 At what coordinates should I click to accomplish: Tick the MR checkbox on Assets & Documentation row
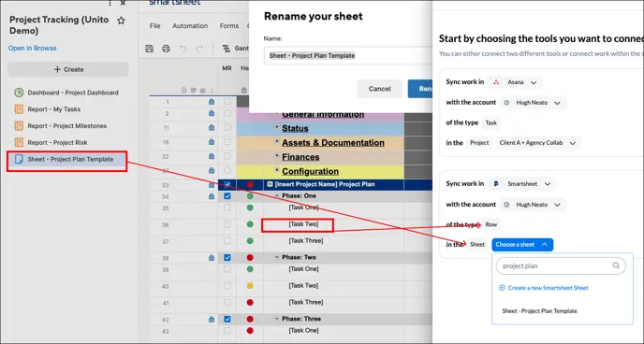[227, 142]
